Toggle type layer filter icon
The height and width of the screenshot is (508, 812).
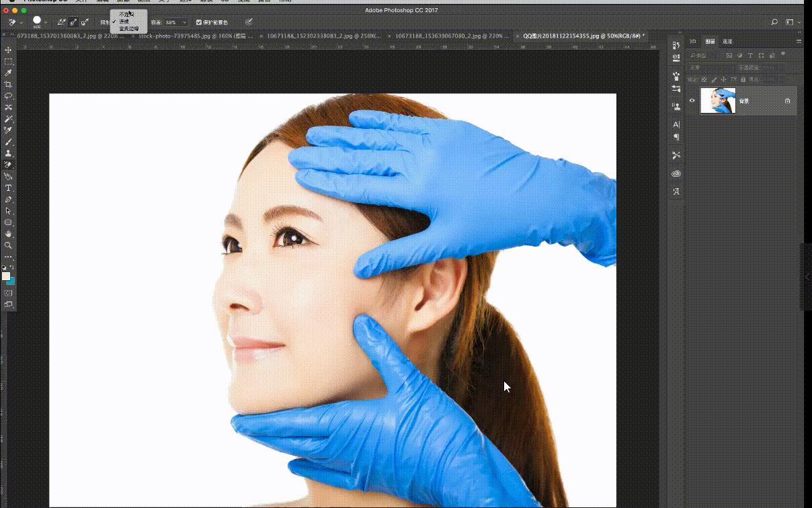(x=750, y=56)
